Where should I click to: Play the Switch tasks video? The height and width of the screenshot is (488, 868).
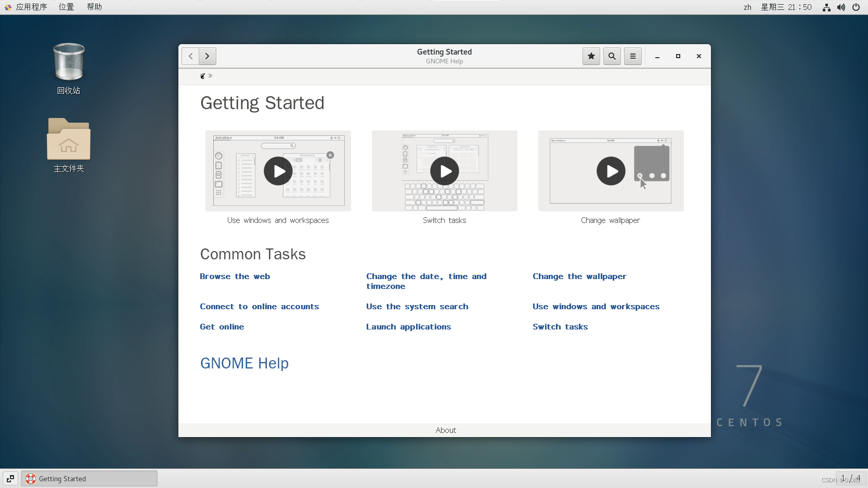tap(445, 171)
